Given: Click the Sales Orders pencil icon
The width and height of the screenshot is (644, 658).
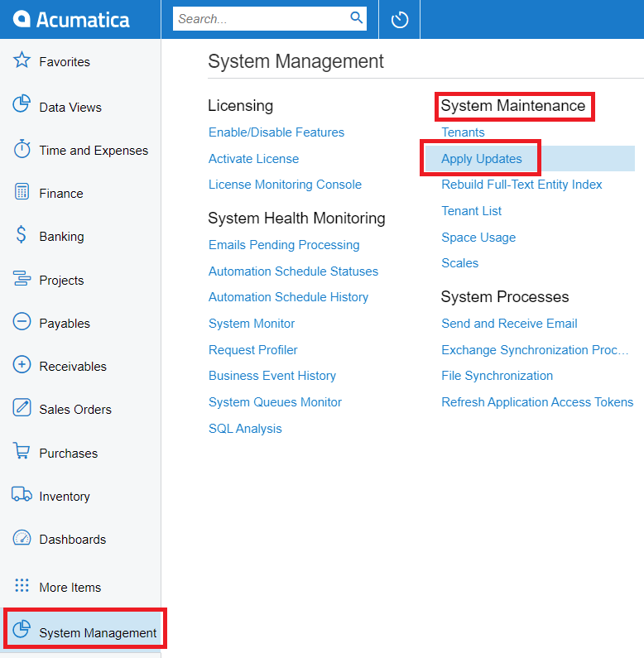Looking at the screenshot, I should click(x=22, y=407).
